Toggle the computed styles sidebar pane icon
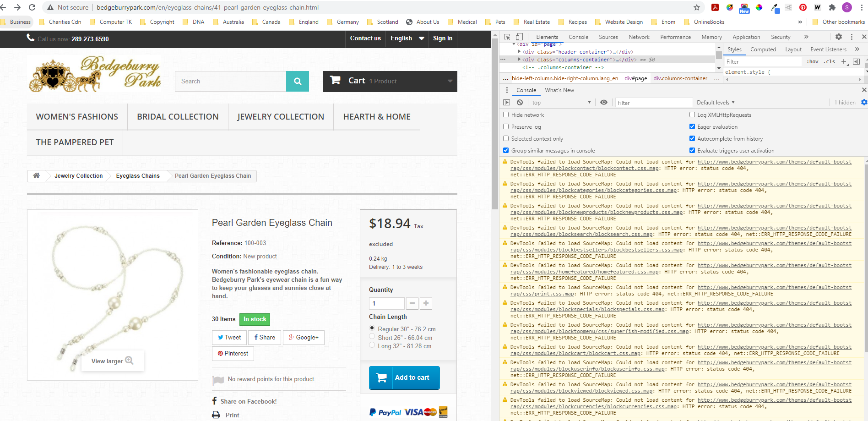The height and width of the screenshot is (421, 868). coord(857,61)
